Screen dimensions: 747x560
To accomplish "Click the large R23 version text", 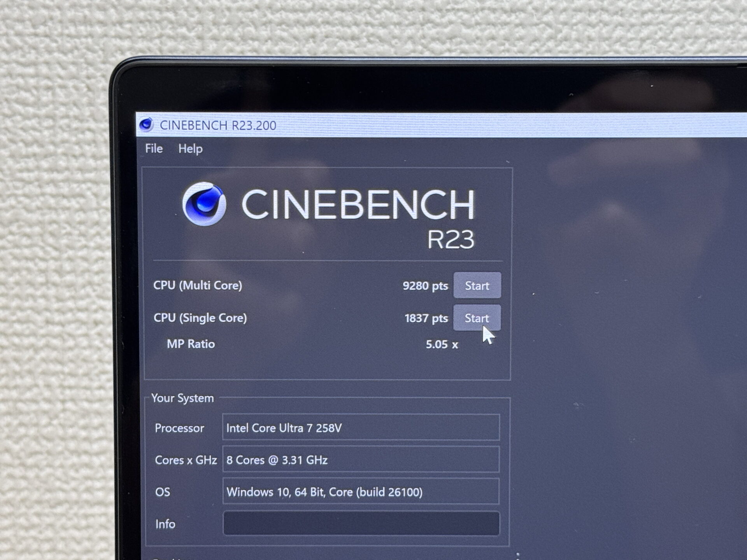I will click(x=451, y=239).
